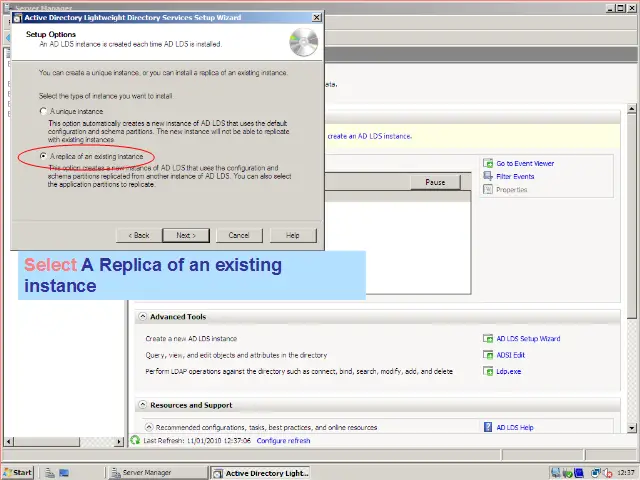Viewport: 640px width, 480px height.
Task: Click the blue monitor system tray icon
Action: coord(579,473)
